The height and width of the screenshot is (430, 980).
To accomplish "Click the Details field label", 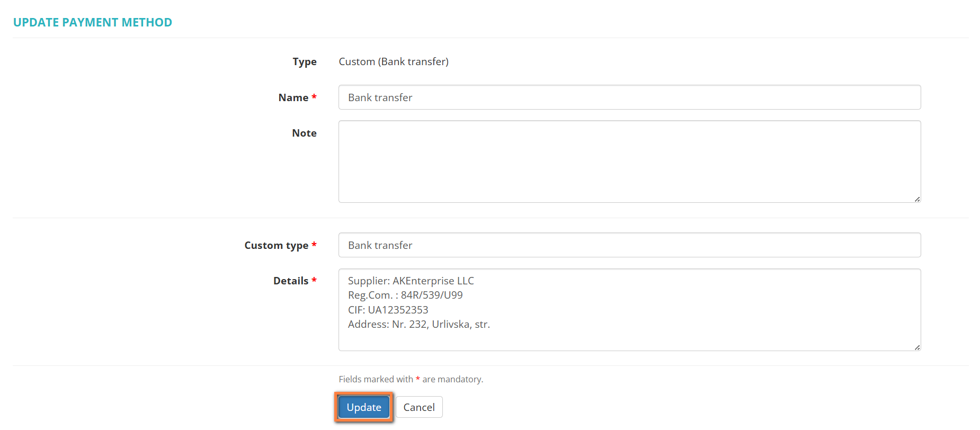I will pyautogui.click(x=290, y=281).
